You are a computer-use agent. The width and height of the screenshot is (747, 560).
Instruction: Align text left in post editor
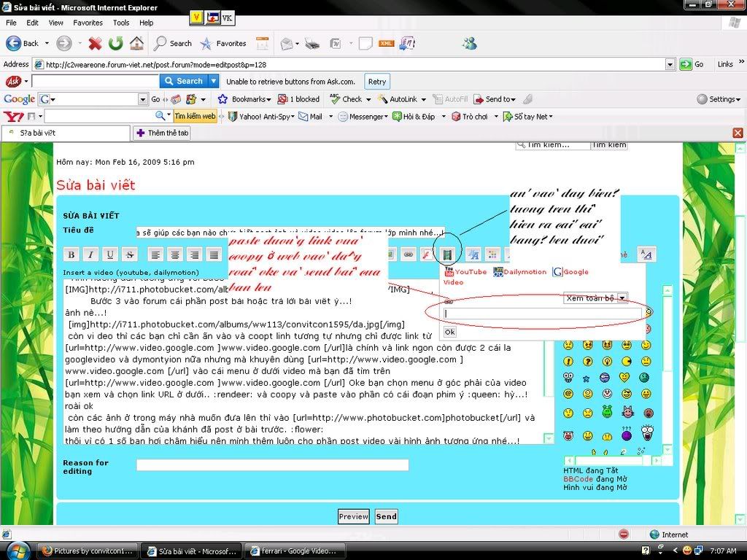155,254
